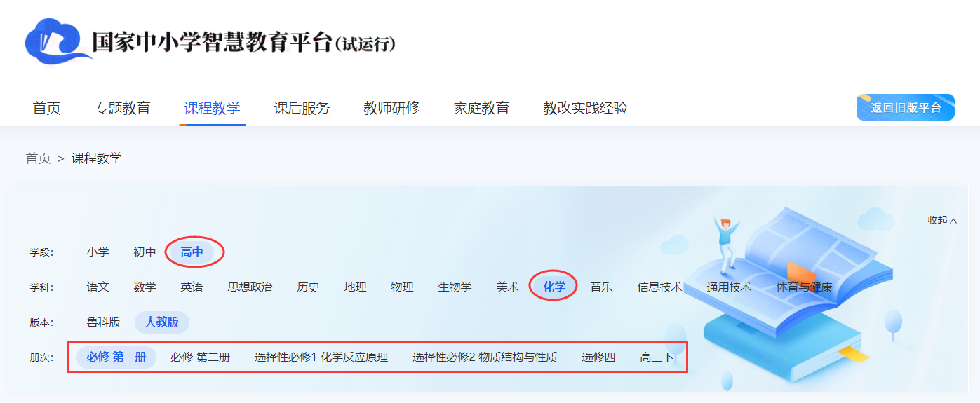
Task: Collapse the filter panel with 收起
Action: 941,220
